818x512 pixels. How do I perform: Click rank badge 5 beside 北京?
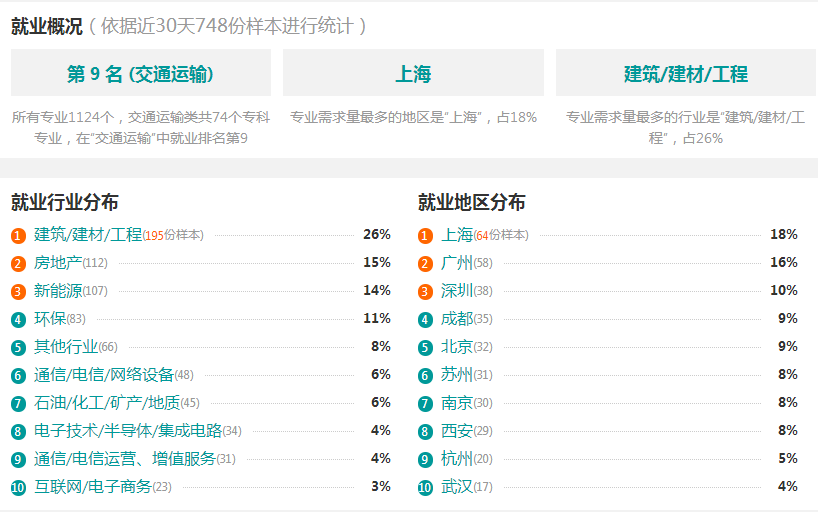(x=425, y=348)
